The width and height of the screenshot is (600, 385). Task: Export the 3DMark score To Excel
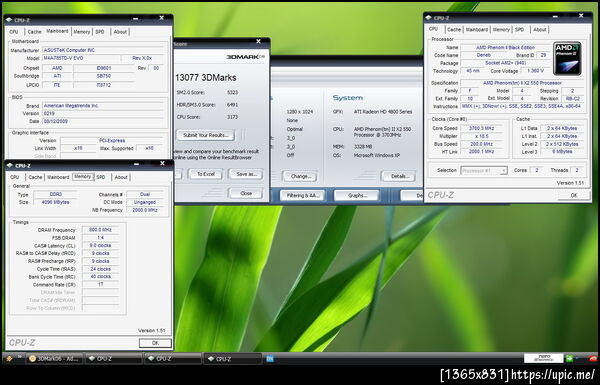pos(206,174)
